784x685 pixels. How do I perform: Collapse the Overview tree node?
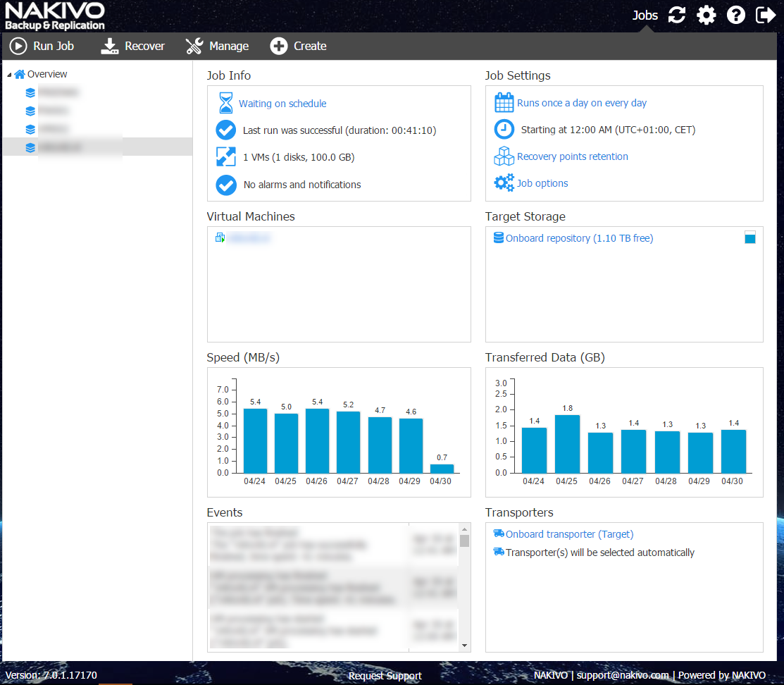click(9, 75)
